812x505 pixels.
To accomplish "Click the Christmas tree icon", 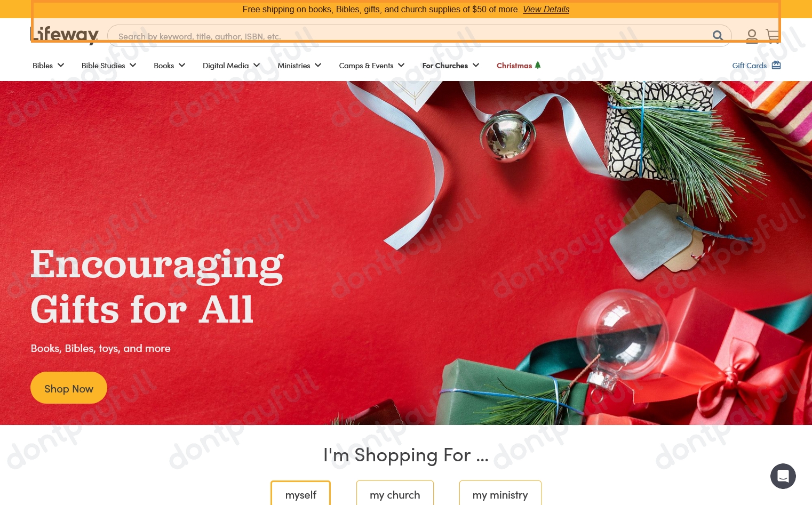I will tap(538, 65).
